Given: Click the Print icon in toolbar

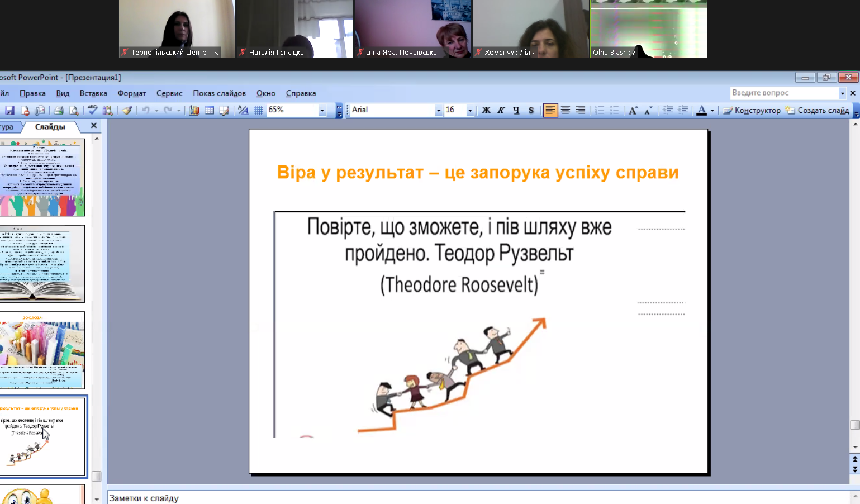Looking at the screenshot, I should pyautogui.click(x=58, y=110).
